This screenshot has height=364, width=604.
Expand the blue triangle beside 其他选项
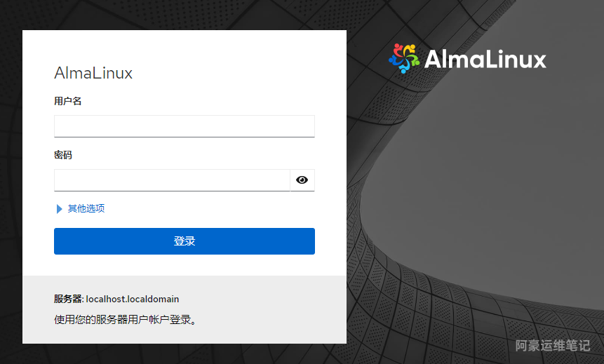(60, 209)
